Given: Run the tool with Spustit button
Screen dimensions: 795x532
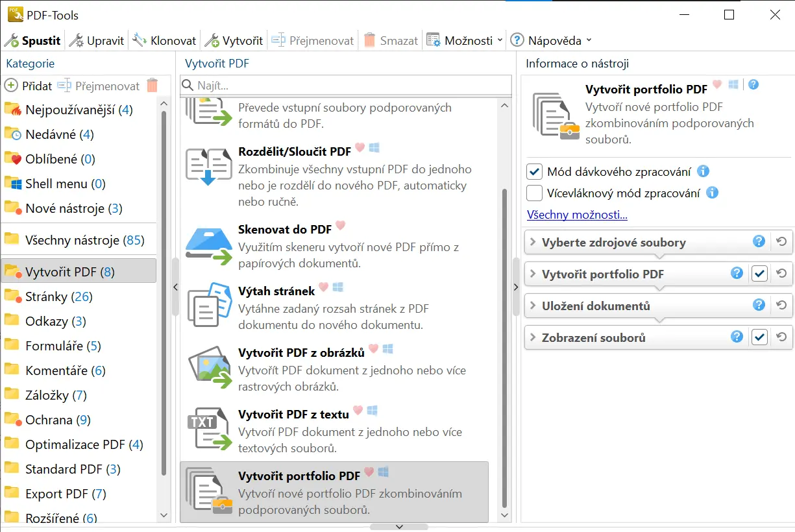Looking at the screenshot, I should point(33,40).
